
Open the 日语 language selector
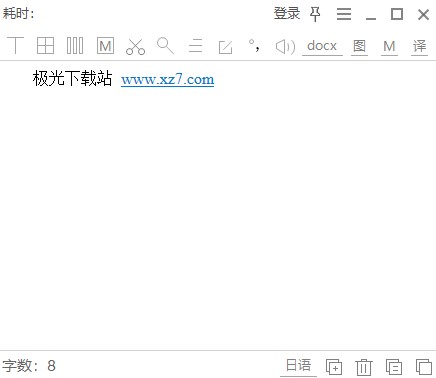click(x=298, y=366)
